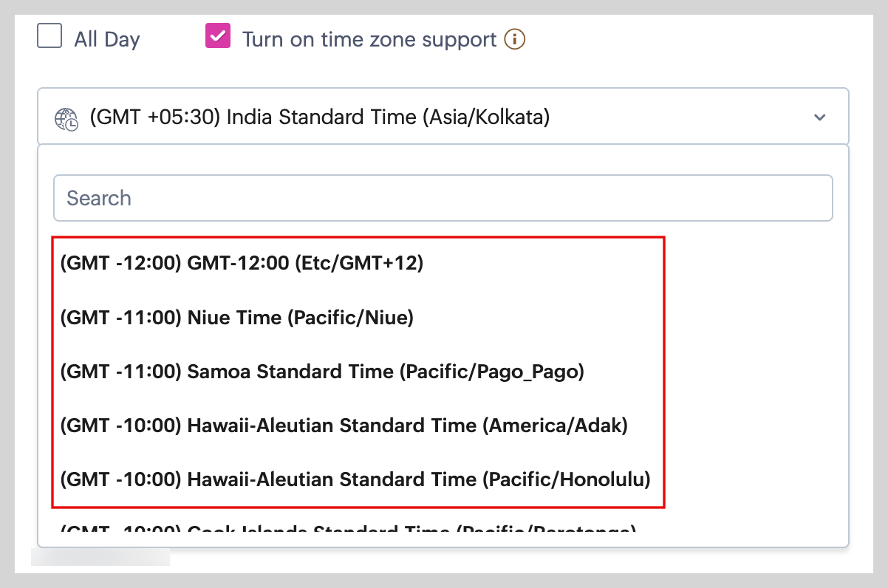
Task: Check the All Day checkbox
Action: click(x=49, y=36)
